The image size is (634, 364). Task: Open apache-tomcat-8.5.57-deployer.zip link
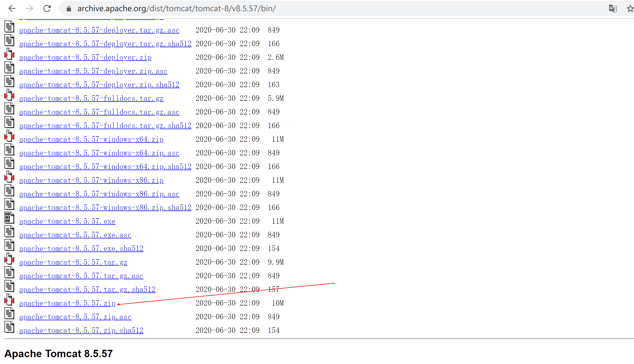click(85, 57)
